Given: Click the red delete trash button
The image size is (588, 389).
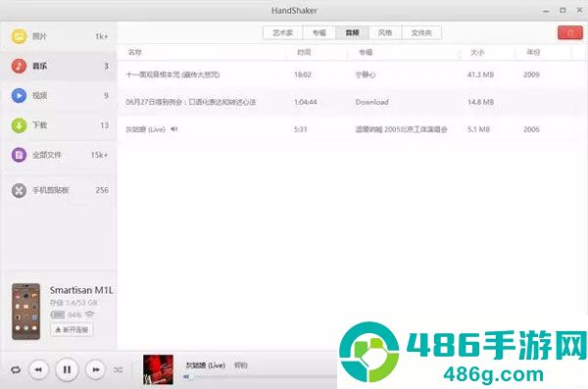Looking at the screenshot, I should click(570, 33).
